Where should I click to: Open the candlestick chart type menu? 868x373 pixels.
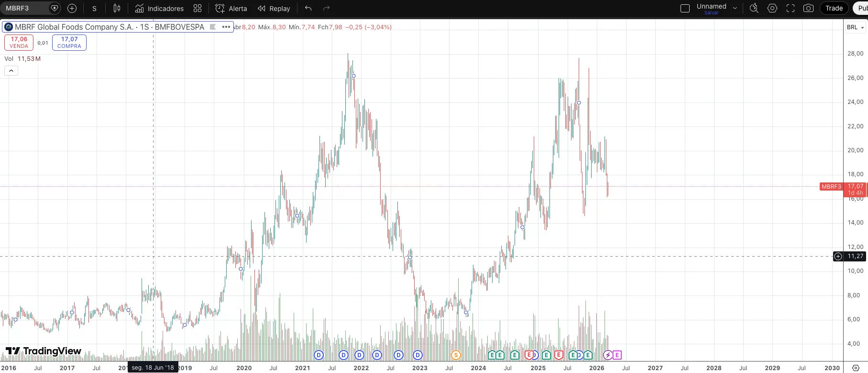click(x=117, y=8)
